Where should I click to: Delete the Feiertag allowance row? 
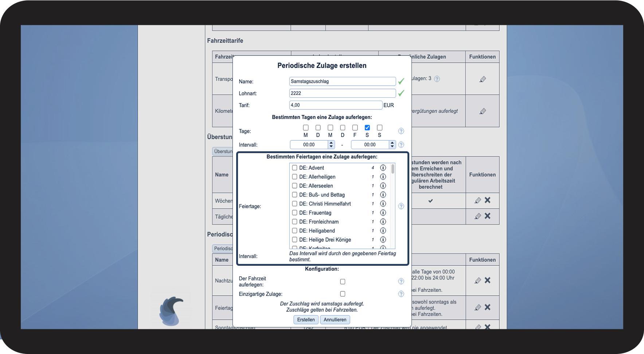488,307
